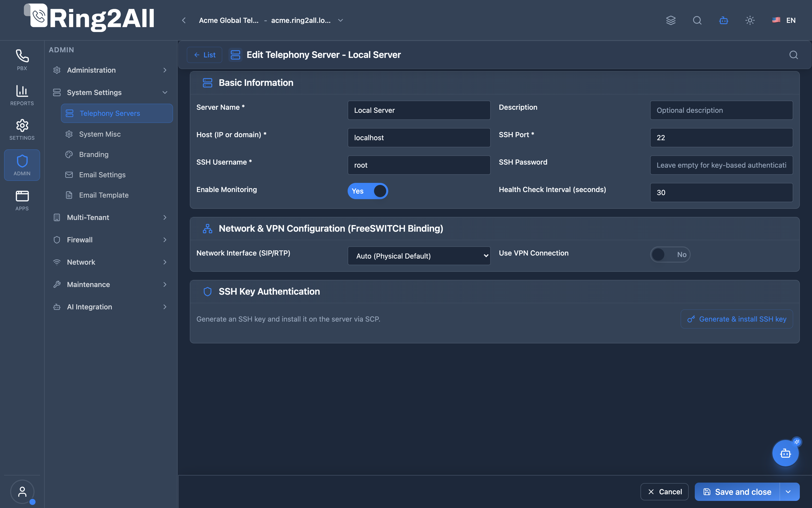The height and width of the screenshot is (508, 812).
Task: Open the Save and close options arrow
Action: [x=788, y=492]
